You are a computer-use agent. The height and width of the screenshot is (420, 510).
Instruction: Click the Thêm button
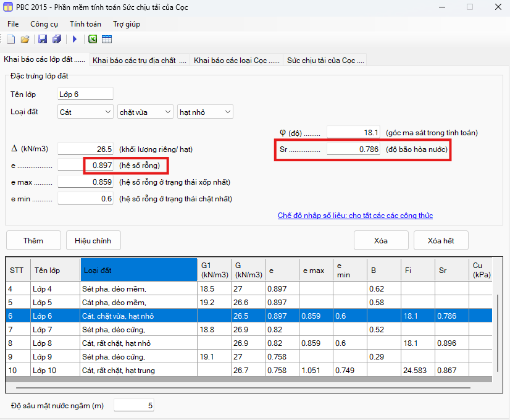(33, 240)
